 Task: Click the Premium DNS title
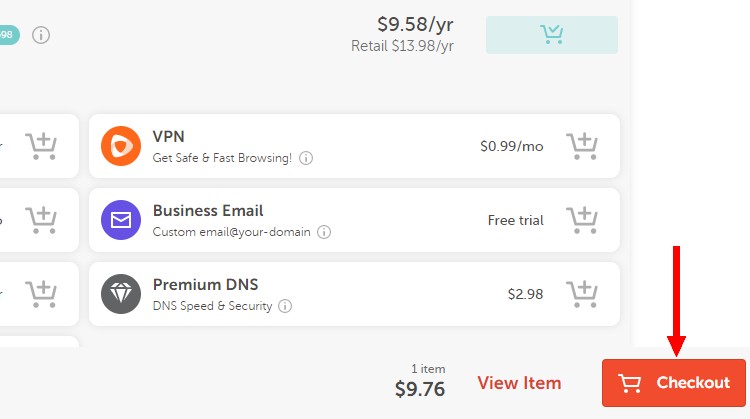click(206, 285)
